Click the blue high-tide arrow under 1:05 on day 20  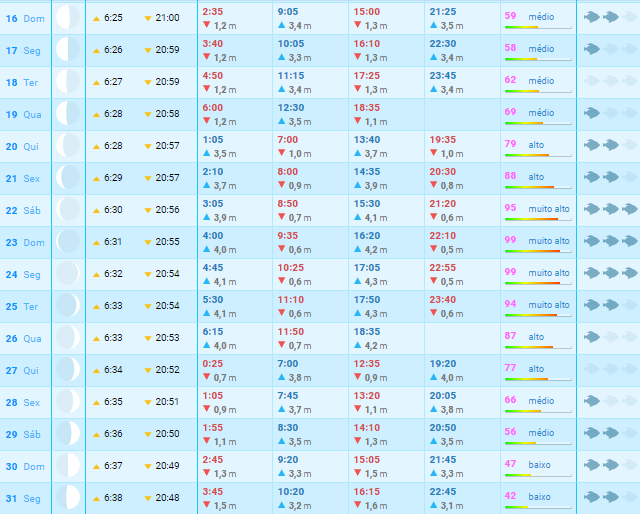(207, 153)
